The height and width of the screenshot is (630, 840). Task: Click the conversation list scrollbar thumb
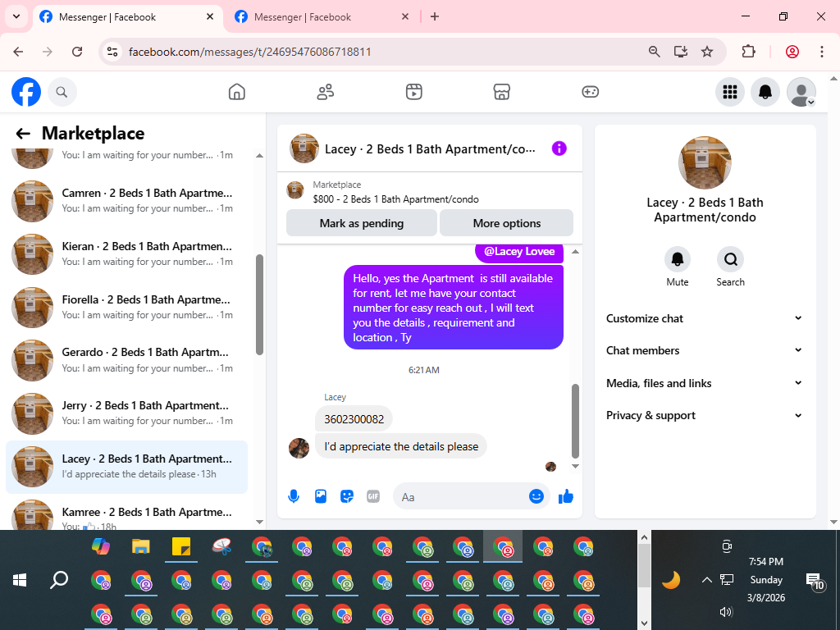coord(259,304)
